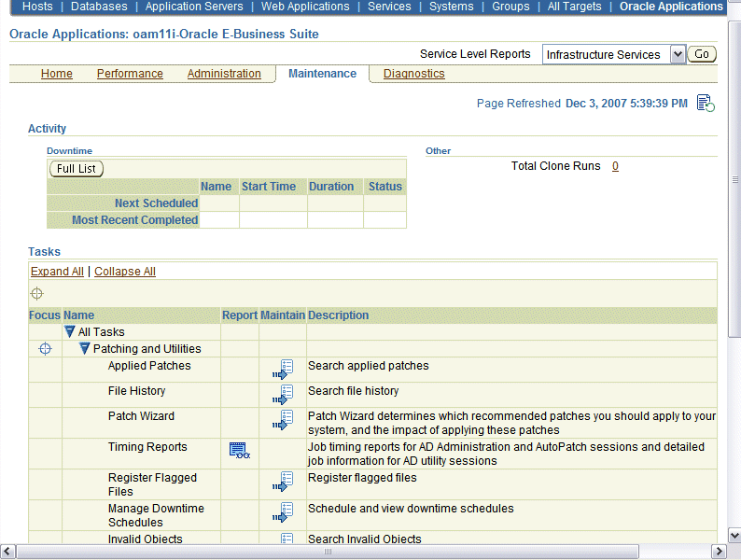Collapse the All Tasks tree node
This screenshot has height=560, width=741.
point(69,331)
